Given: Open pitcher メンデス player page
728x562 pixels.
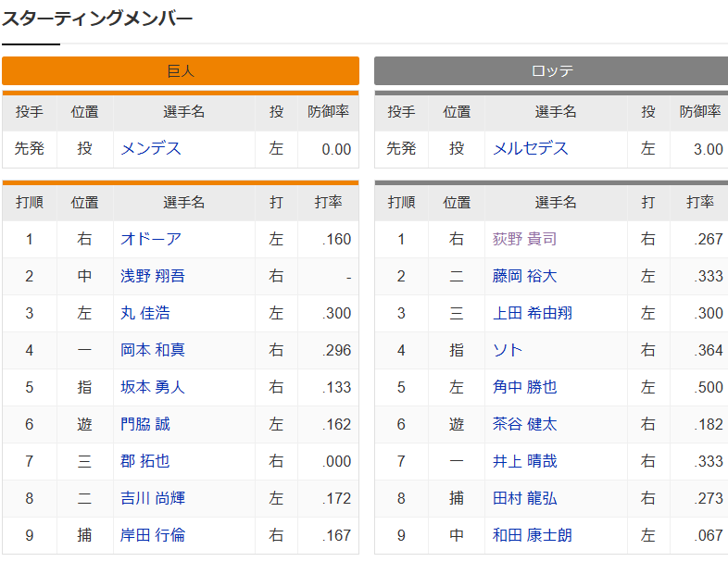Looking at the screenshot, I should (151, 149).
